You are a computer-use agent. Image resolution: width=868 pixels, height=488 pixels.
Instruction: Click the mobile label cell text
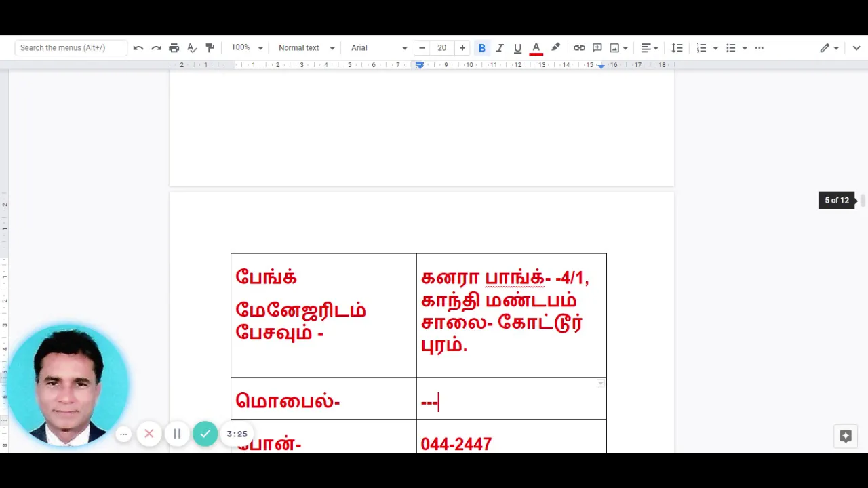pyautogui.click(x=288, y=401)
